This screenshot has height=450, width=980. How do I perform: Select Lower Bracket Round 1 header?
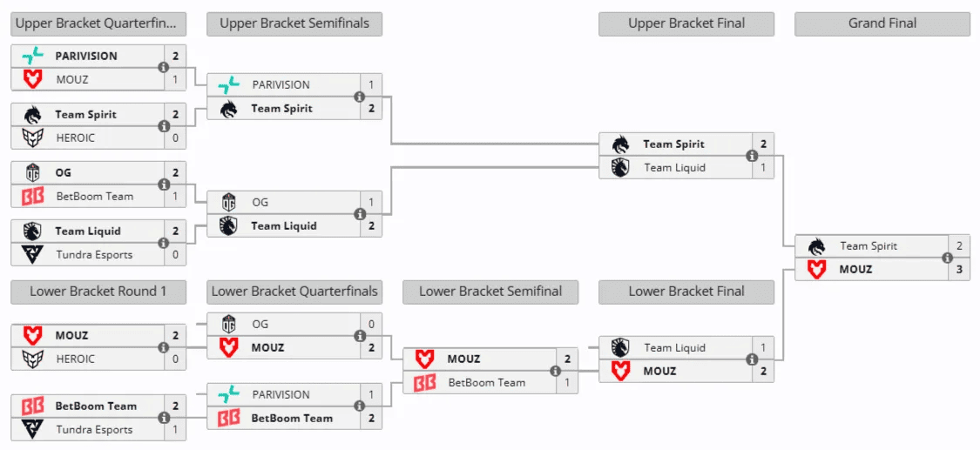(x=98, y=292)
